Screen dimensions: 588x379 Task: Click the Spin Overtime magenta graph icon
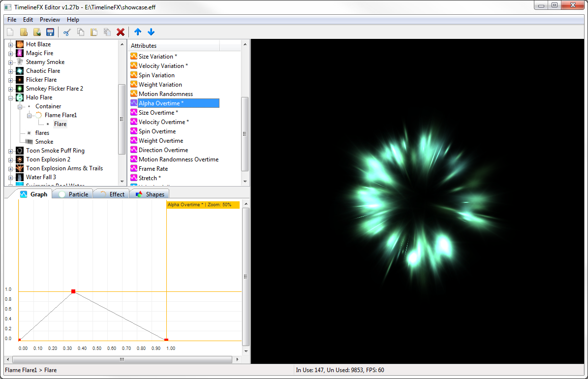point(134,131)
